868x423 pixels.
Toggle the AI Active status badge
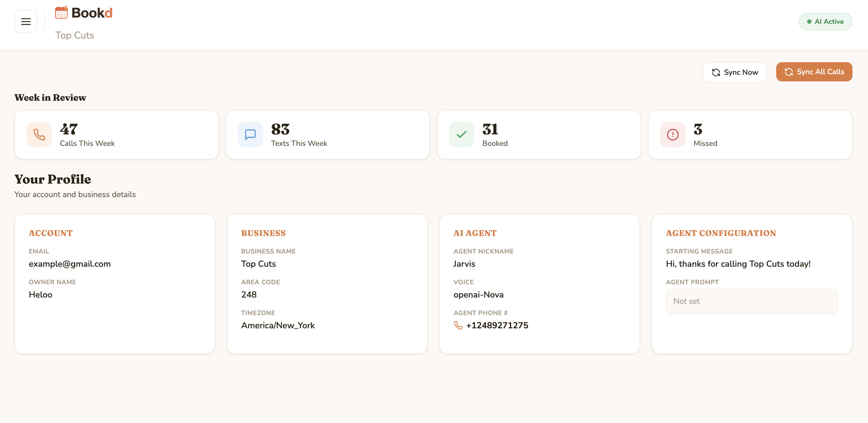click(x=825, y=22)
